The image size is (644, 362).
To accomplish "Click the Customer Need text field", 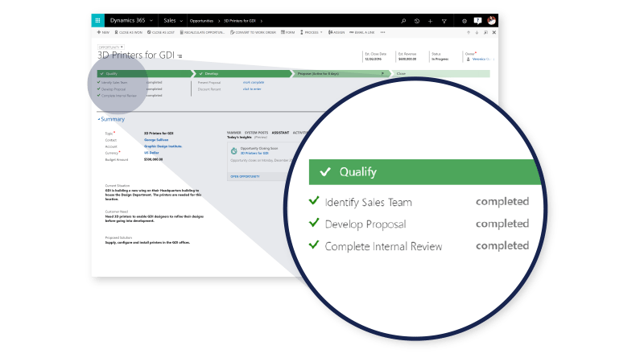I will click(x=154, y=219).
